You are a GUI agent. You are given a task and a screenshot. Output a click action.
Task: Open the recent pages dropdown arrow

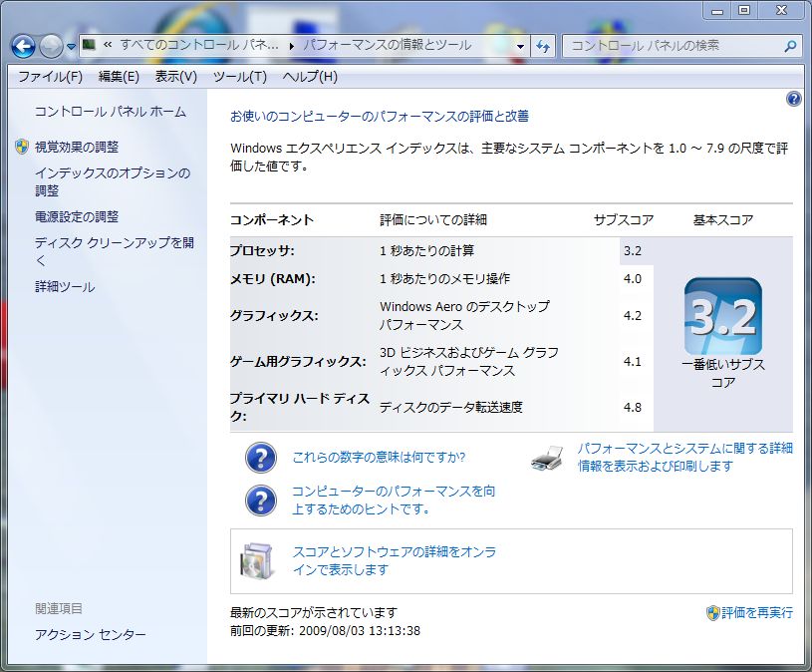click(x=71, y=47)
